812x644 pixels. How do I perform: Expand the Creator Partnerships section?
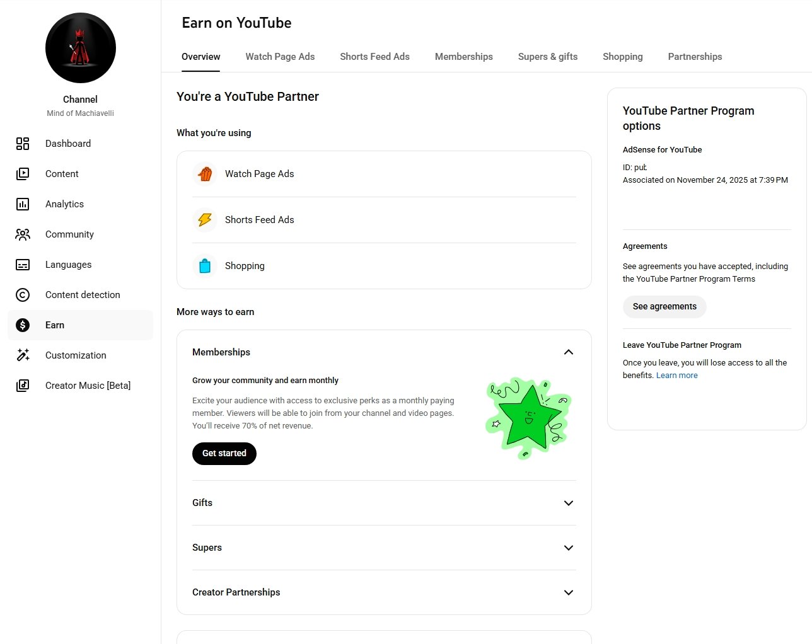568,592
